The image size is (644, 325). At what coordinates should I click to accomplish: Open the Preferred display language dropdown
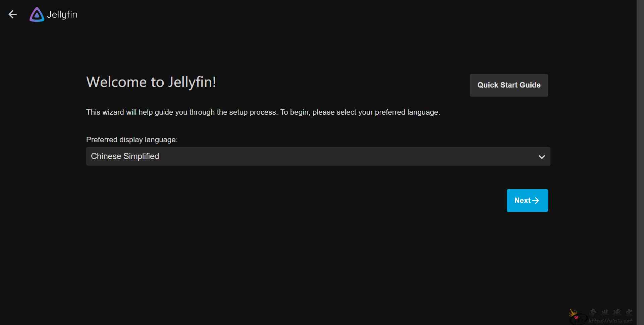coord(318,156)
